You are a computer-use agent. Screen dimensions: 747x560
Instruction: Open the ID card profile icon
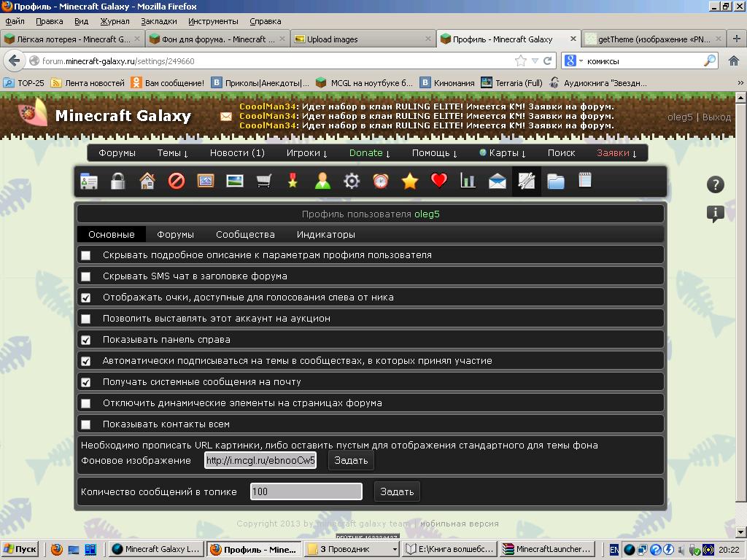89,182
